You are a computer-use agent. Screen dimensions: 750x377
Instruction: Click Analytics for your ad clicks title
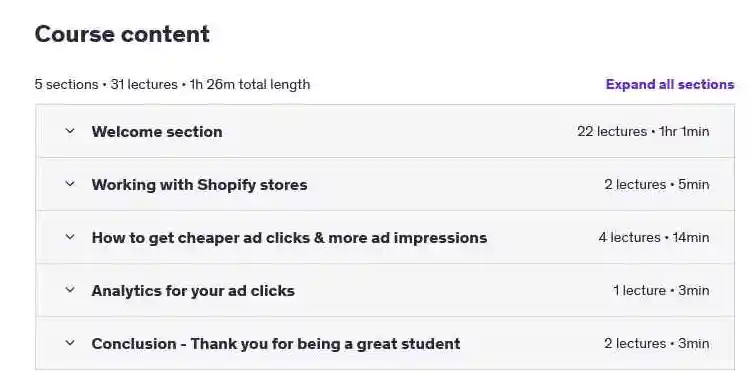pos(193,291)
